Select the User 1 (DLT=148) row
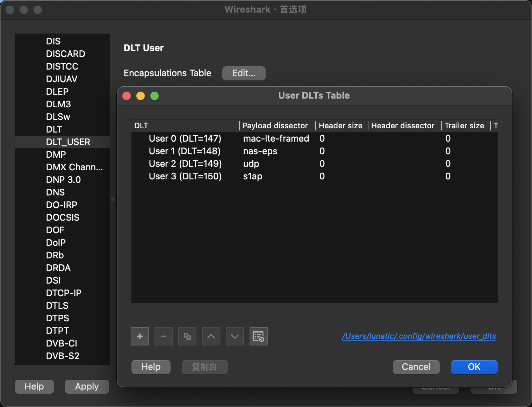532x407 pixels. click(315, 151)
